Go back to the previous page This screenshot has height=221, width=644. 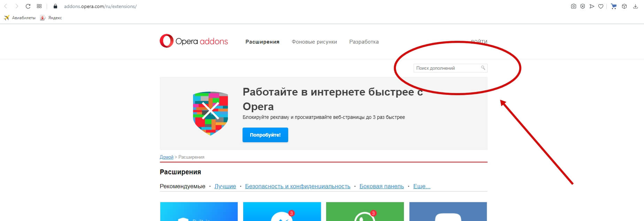6,6
